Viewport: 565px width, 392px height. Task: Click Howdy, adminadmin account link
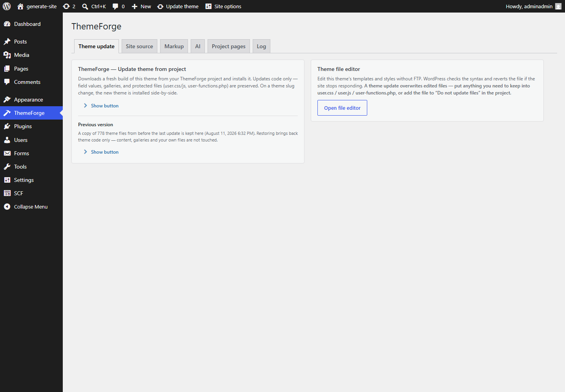tap(529, 6)
